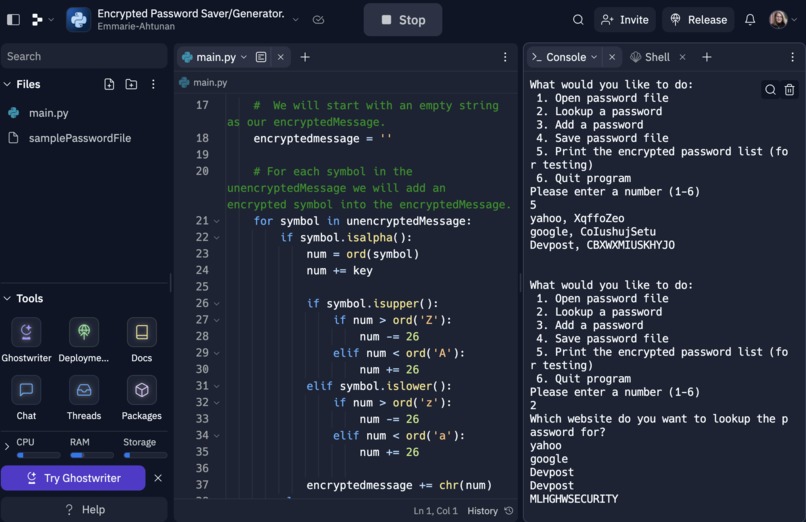Fold the for loop at line 21
806x522 pixels.
pos(216,221)
